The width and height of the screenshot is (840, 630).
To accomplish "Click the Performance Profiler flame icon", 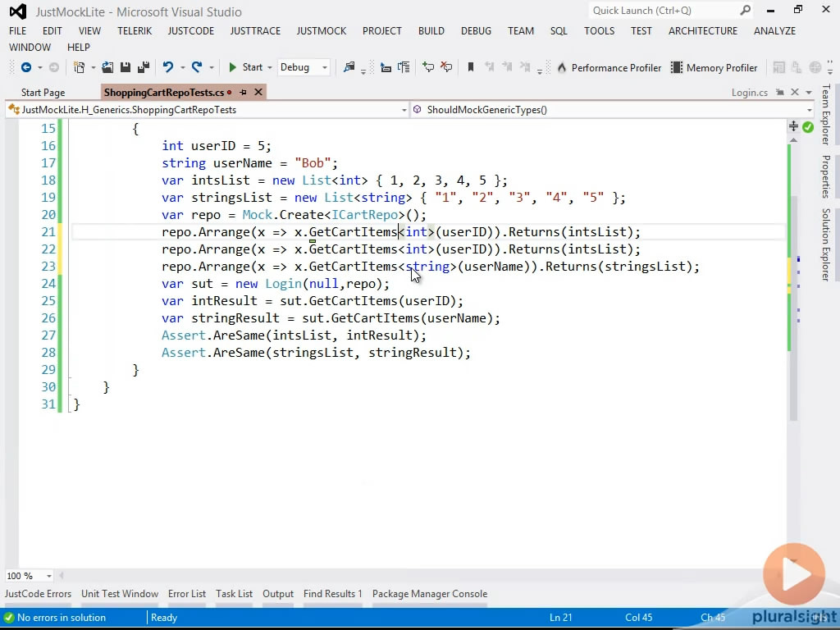I will 562,67.
